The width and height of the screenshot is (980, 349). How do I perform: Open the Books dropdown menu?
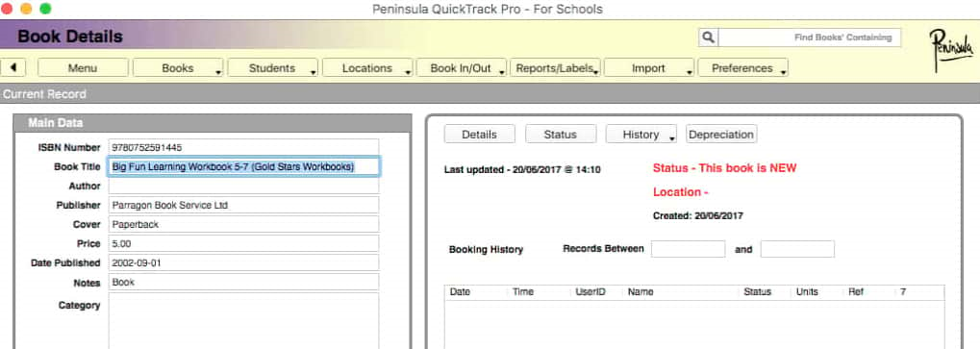(x=178, y=68)
